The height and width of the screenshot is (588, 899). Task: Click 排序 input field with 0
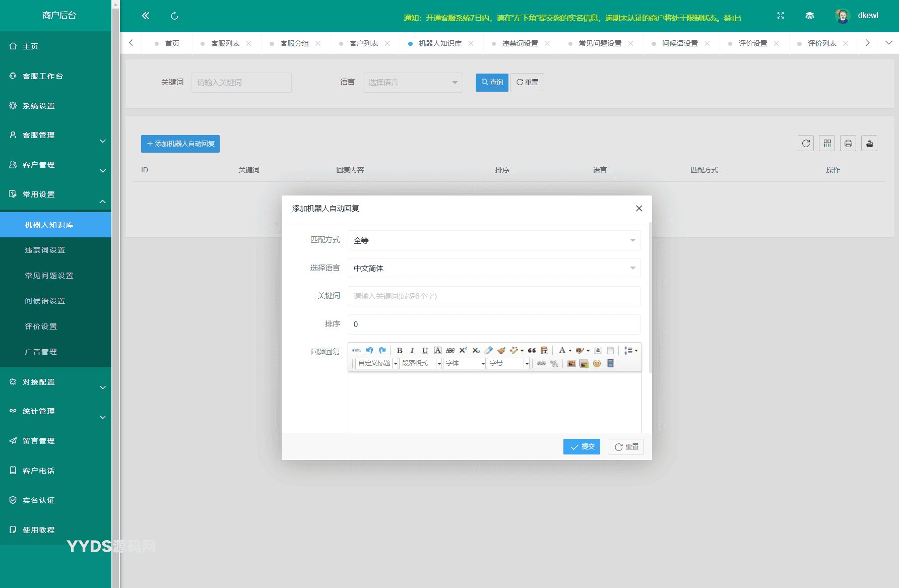494,324
